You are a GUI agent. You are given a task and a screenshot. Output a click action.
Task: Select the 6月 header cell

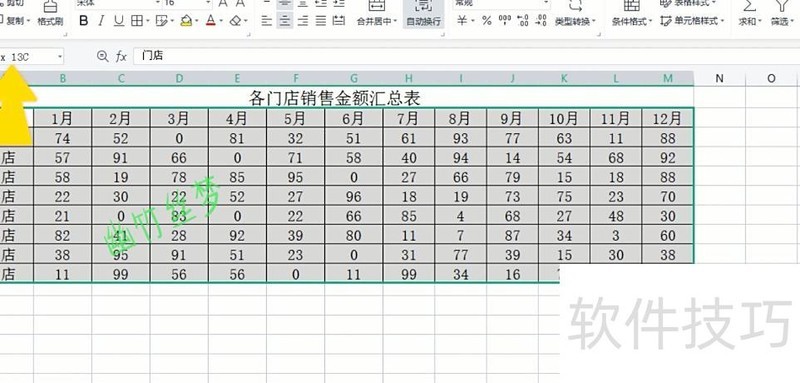tap(354, 118)
